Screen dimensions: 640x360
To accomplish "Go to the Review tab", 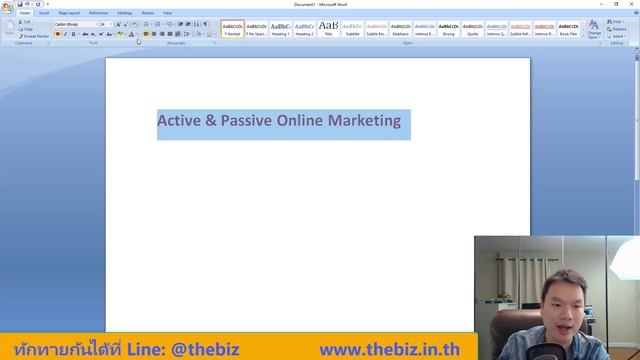I will point(148,13).
